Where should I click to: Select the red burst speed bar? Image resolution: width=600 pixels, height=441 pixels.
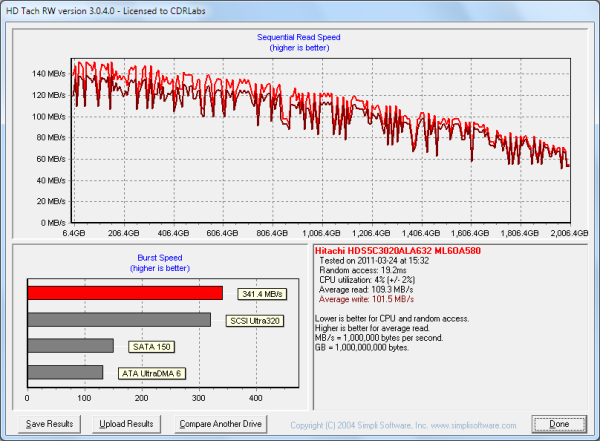click(x=125, y=294)
